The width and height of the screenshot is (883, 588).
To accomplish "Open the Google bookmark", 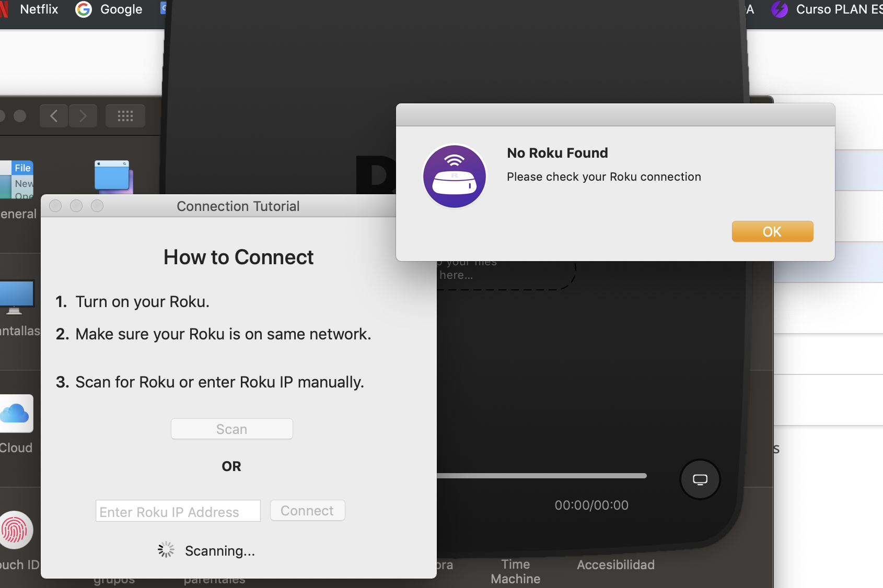I will pyautogui.click(x=109, y=9).
